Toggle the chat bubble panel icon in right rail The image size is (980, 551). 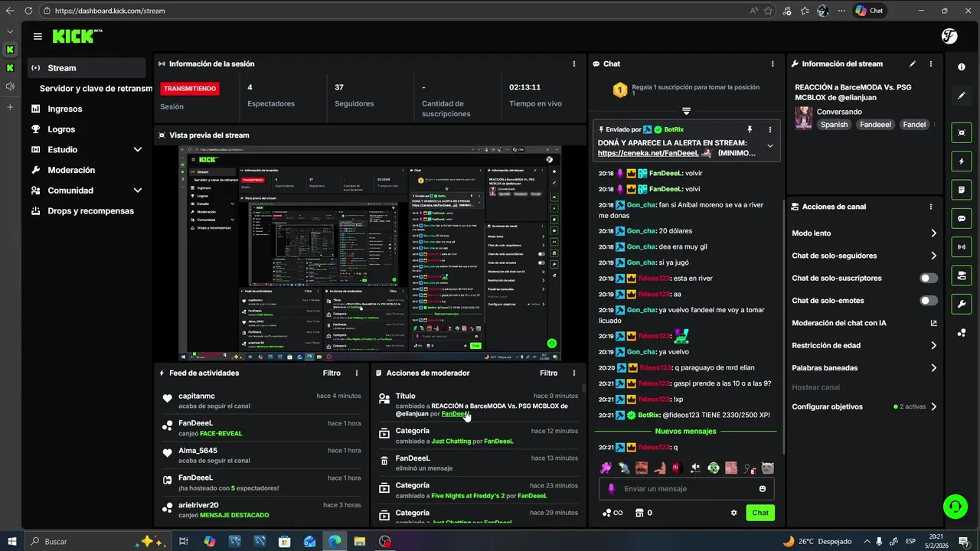[x=962, y=218]
